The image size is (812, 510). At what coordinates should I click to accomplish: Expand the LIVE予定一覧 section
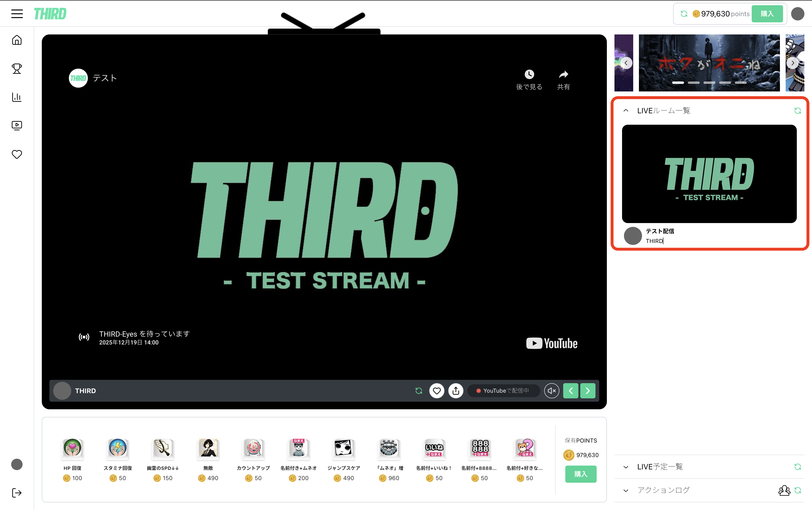626,467
